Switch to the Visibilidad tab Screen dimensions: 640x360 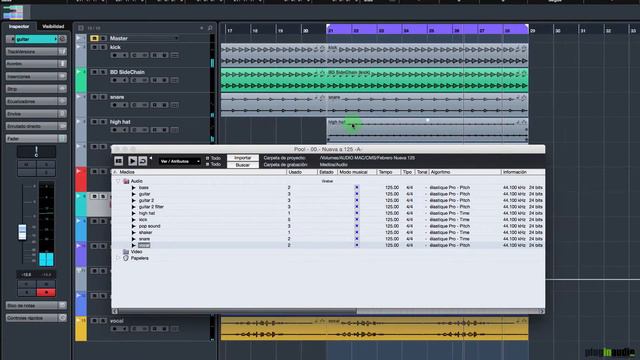pyautogui.click(x=53, y=27)
